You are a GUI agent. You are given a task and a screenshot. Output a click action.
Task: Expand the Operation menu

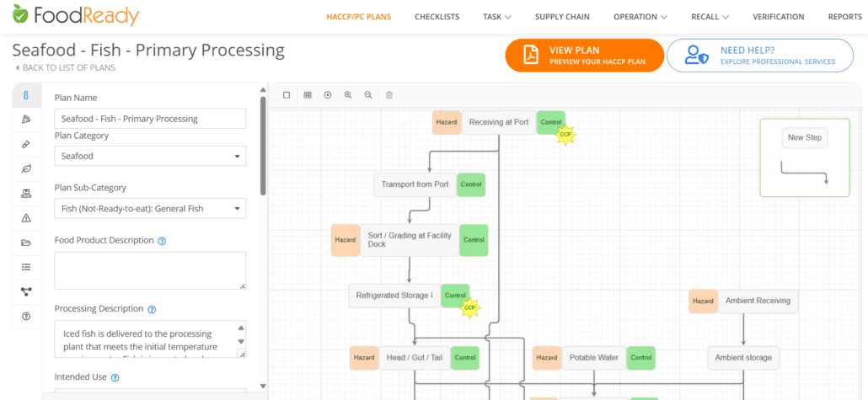pos(640,17)
